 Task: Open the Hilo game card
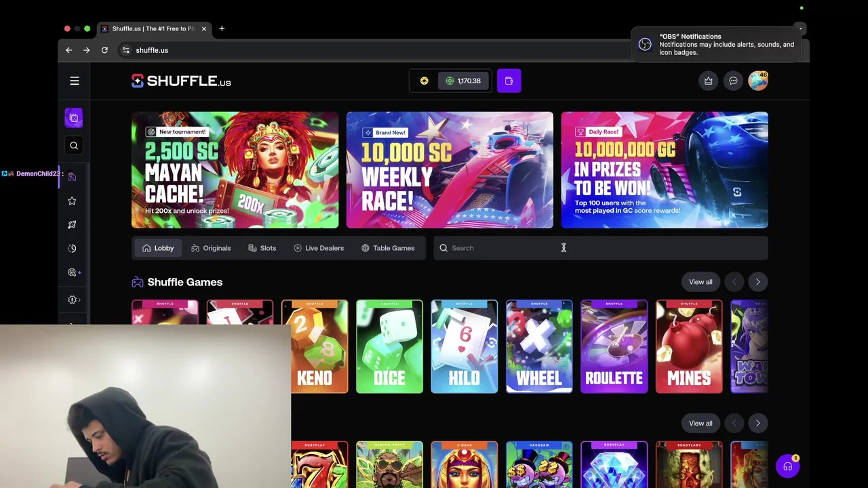coord(464,346)
